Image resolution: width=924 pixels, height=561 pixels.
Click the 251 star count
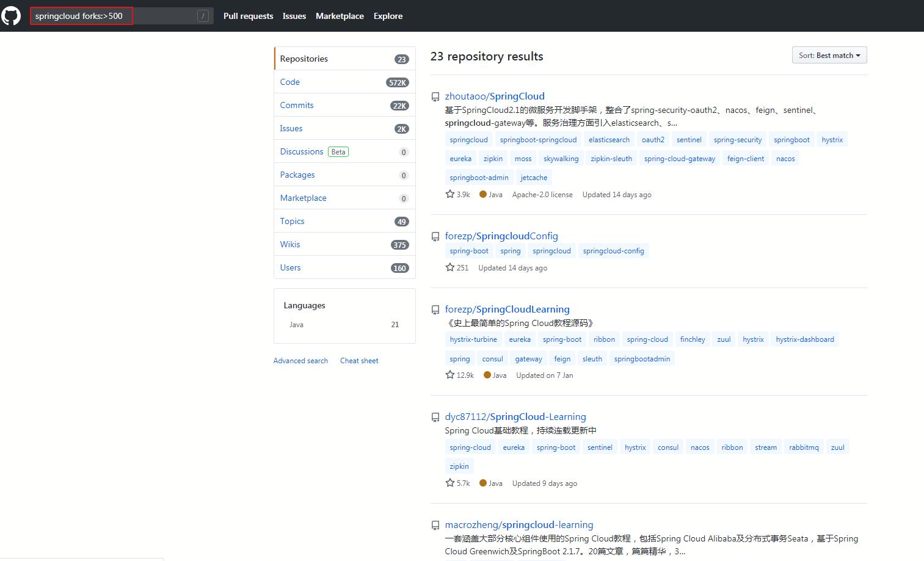[x=457, y=268]
